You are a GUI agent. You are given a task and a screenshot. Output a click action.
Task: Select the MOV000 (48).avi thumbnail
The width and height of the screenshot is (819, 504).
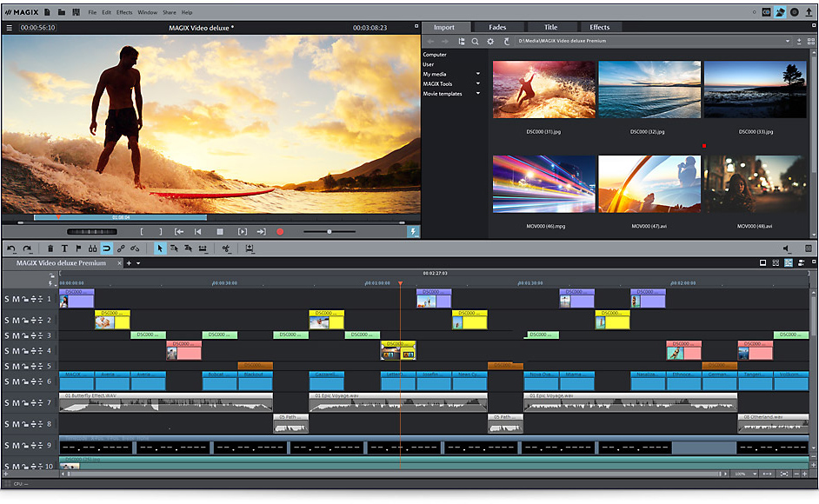[x=755, y=184]
